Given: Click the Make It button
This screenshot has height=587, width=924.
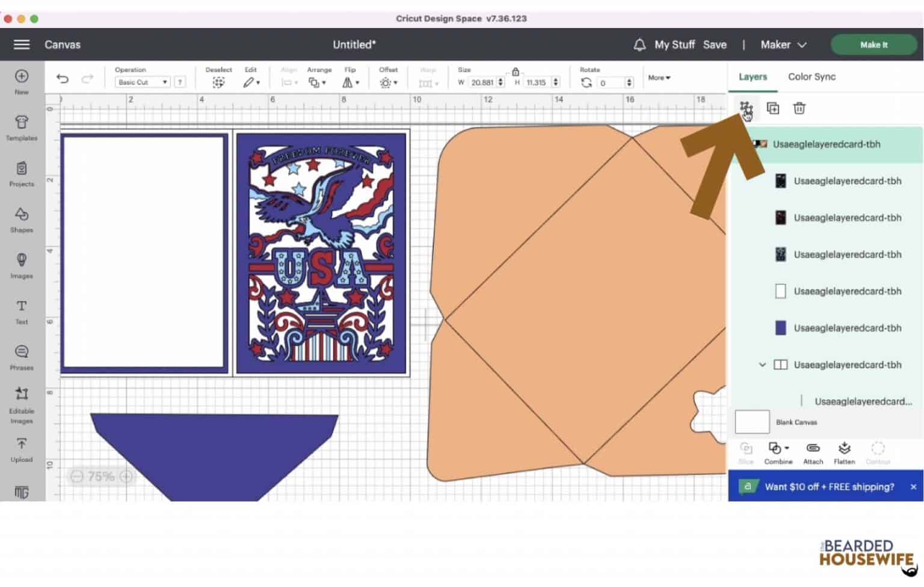Looking at the screenshot, I should pyautogui.click(x=873, y=45).
